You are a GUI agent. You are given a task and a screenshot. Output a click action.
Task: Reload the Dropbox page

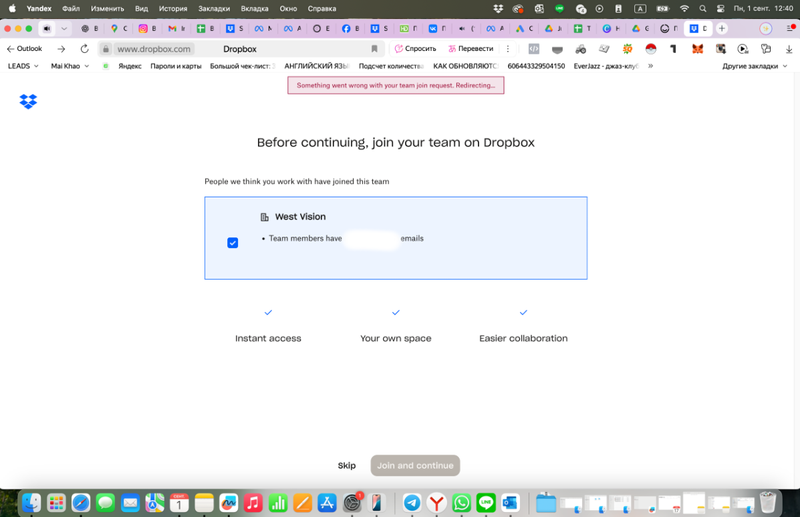pos(85,49)
